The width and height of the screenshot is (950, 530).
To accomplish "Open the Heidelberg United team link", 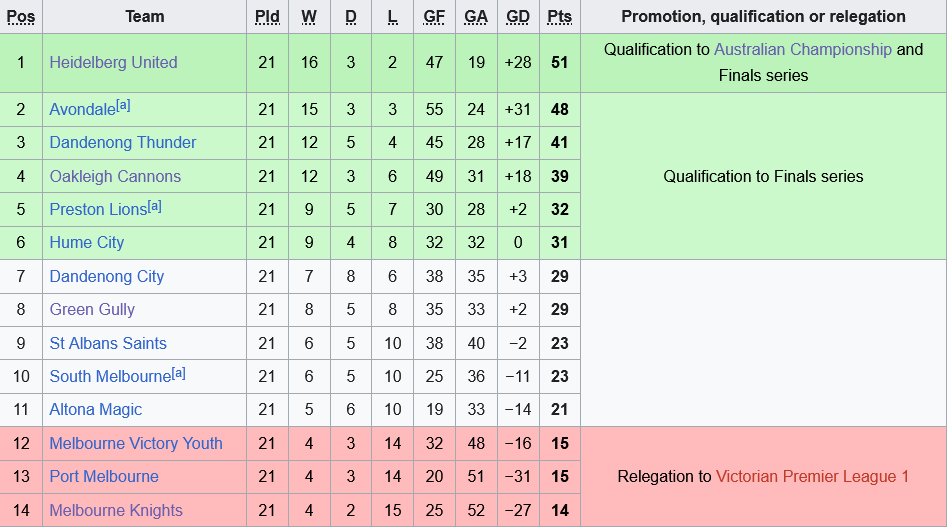I will 113,62.
